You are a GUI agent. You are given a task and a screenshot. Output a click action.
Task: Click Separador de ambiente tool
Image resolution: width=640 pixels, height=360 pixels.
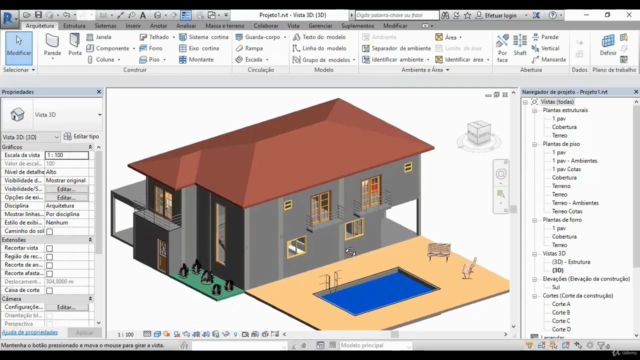[396, 48]
